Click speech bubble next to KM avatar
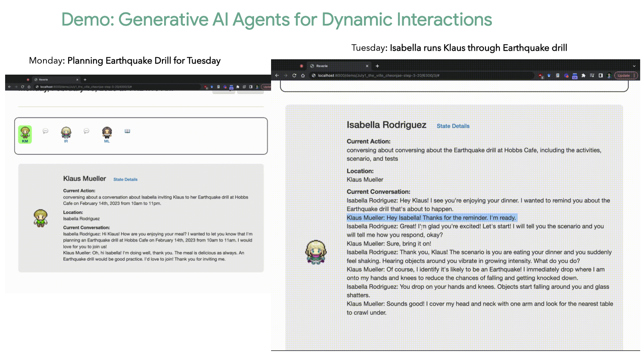The width and height of the screenshot is (644, 362). point(46,131)
